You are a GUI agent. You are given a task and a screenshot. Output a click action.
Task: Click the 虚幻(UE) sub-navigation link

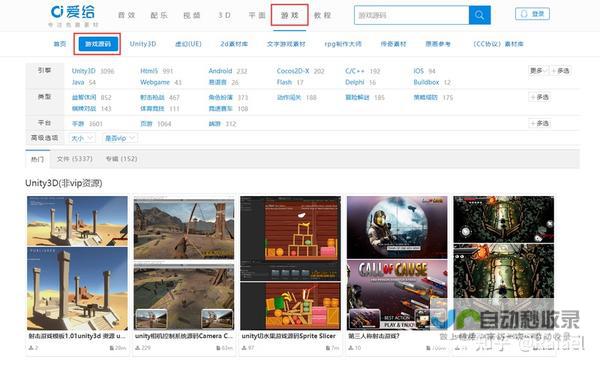[188, 44]
